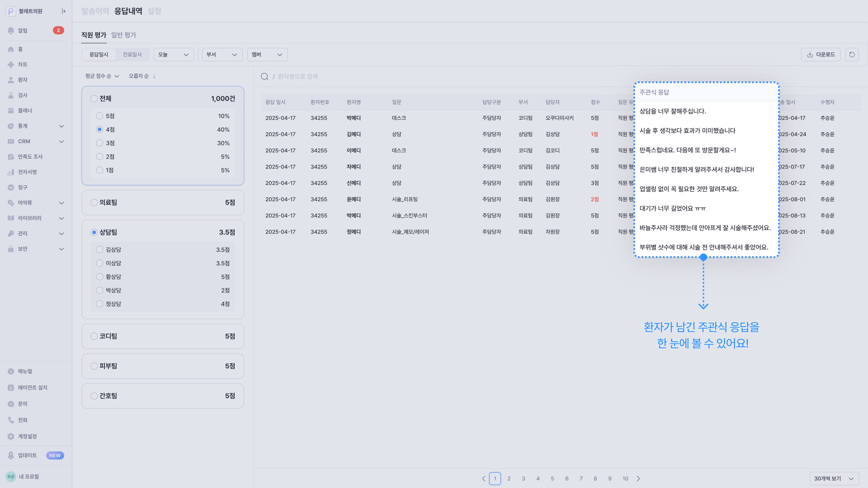Open the 발송이력 top tab
The width and height of the screenshot is (868, 488).
point(95,11)
